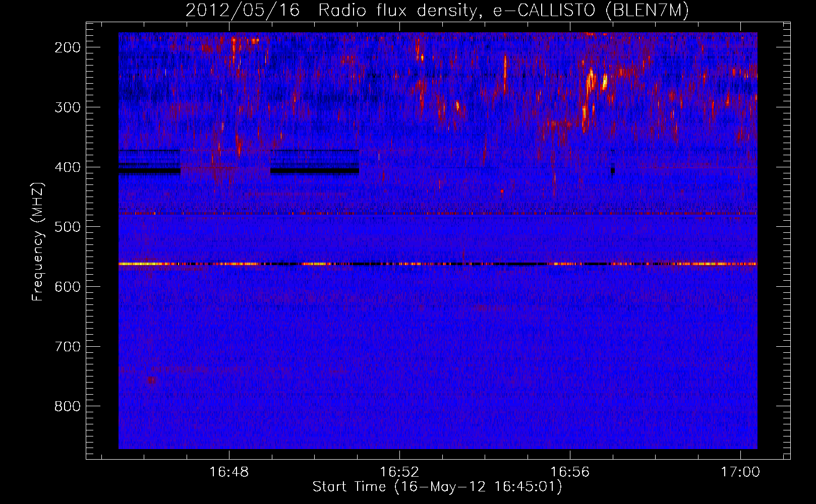The width and height of the screenshot is (816, 504).
Task: Click the 500 frequency tick label
Action: point(67,227)
